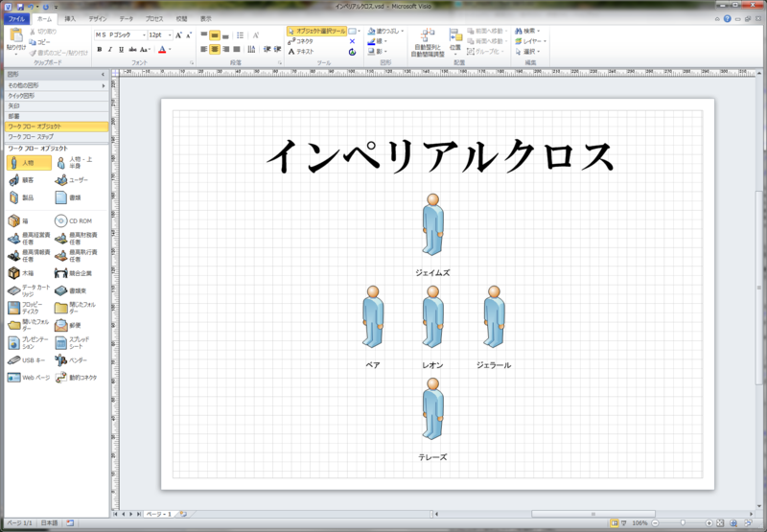Open the 部署 departments stencil
This screenshot has height=532, width=767.
(57, 116)
